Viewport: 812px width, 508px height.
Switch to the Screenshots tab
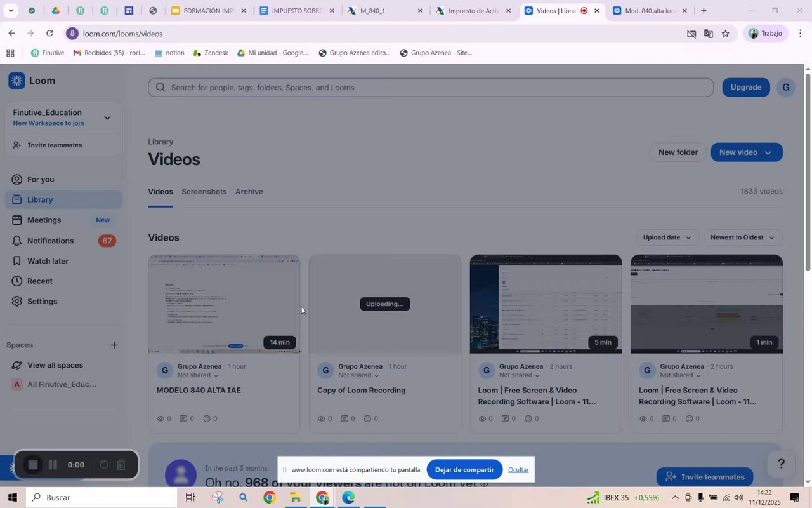(x=204, y=192)
